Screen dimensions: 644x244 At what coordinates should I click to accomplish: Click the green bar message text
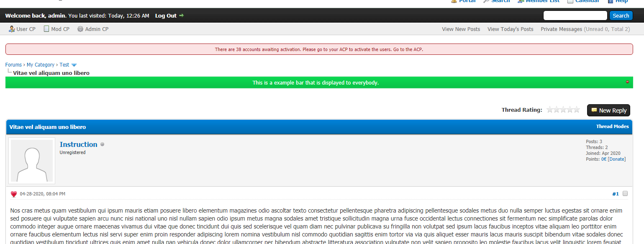click(x=316, y=82)
